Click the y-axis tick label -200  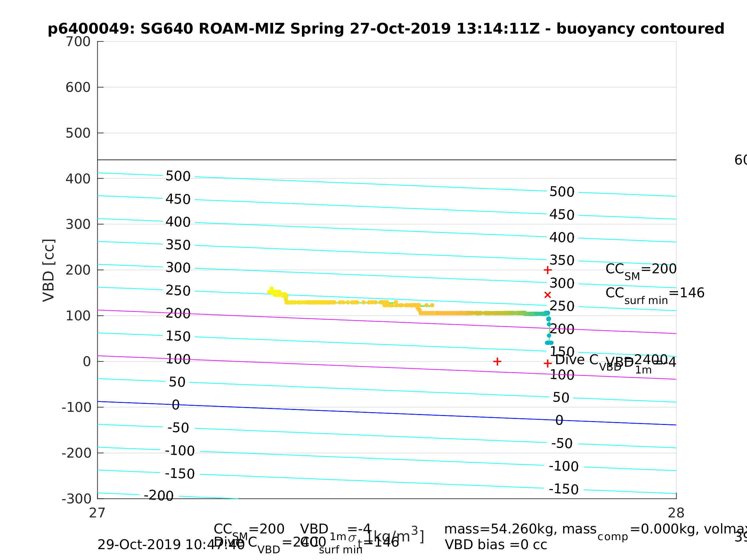click(x=77, y=453)
